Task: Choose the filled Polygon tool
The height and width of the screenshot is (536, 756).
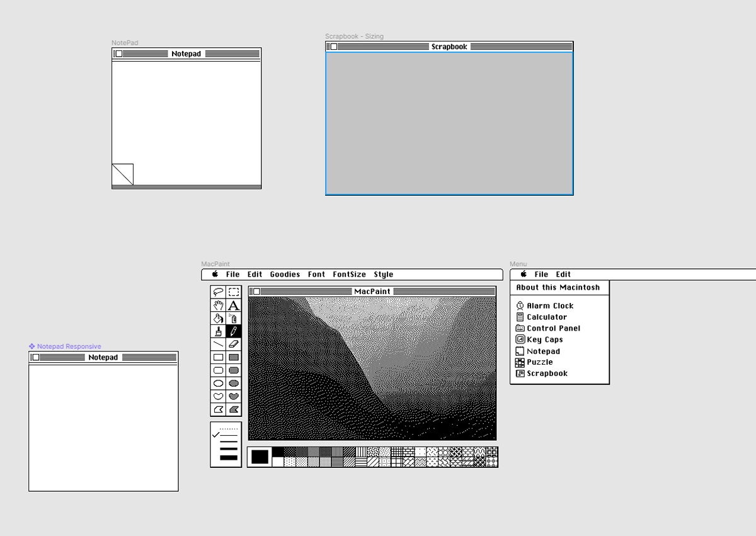Action: pos(234,409)
